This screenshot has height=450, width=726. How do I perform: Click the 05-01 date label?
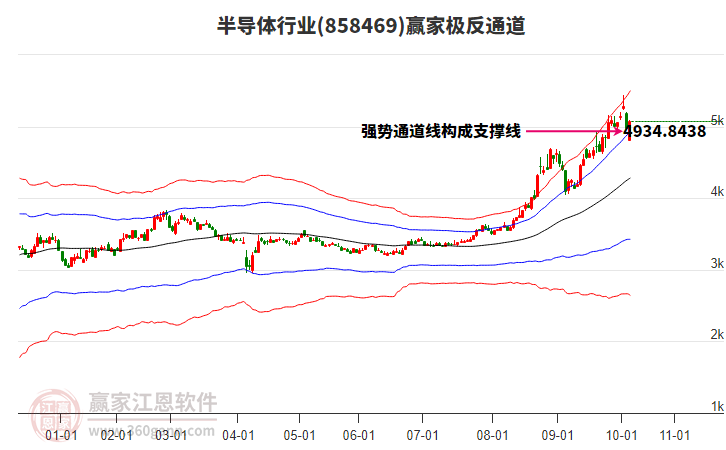[x=299, y=436]
